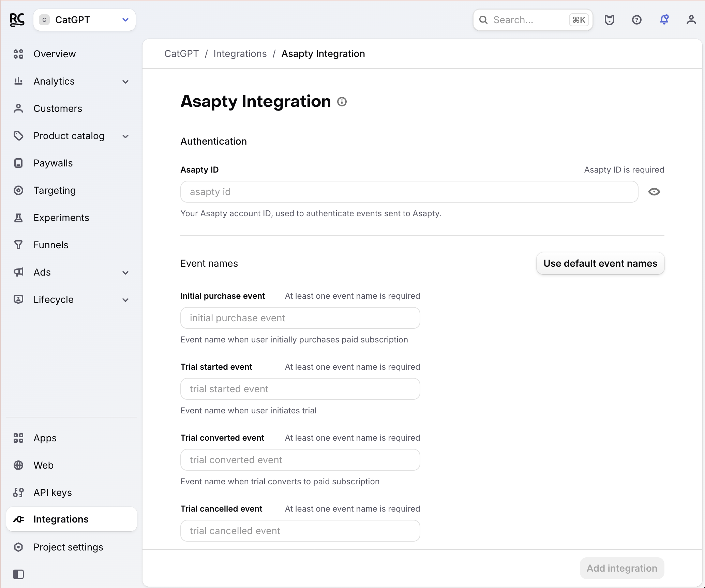Click the trial started event field

pyautogui.click(x=300, y=389)
